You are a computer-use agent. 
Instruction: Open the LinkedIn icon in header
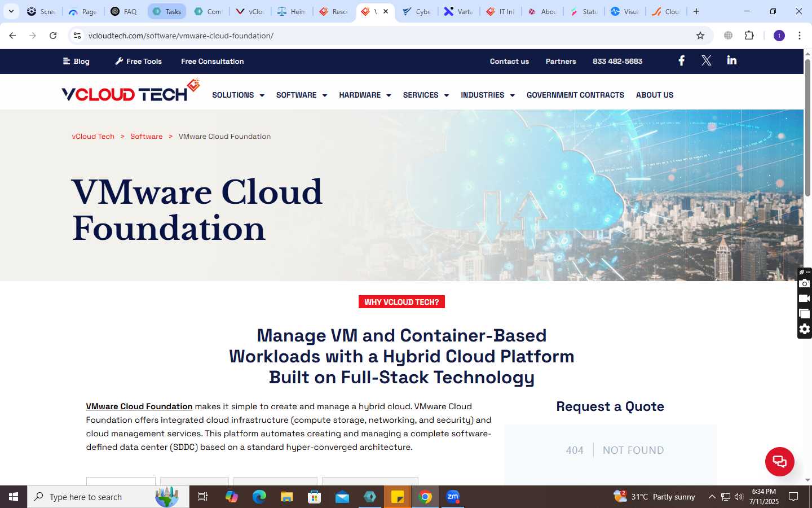tap(732, 60)
